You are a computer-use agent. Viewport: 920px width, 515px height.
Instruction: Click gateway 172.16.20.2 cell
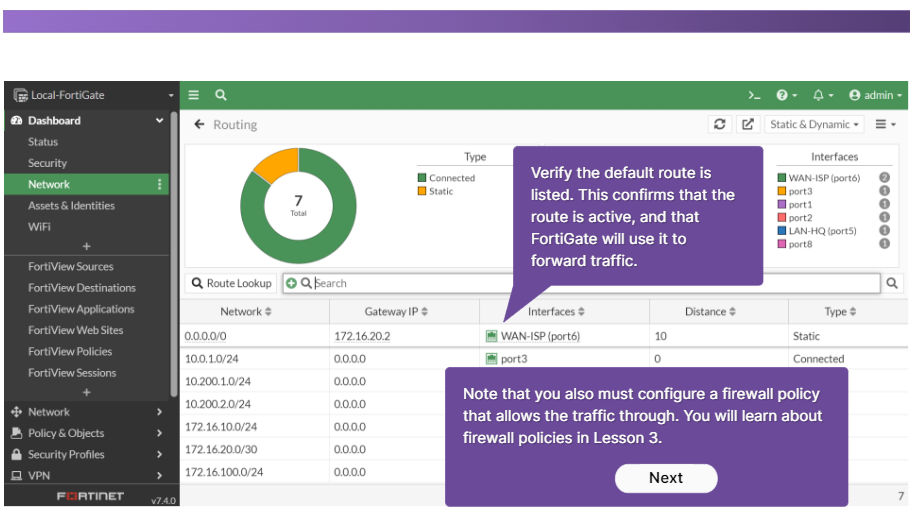pos(363,336)
